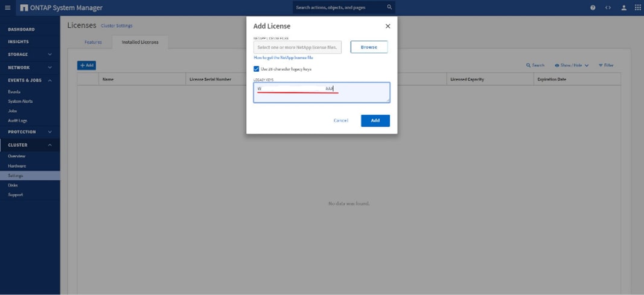This screenshot has width=644, height=295.
Task: Open the Show / Hide dropdown
Action: [572, 65]
